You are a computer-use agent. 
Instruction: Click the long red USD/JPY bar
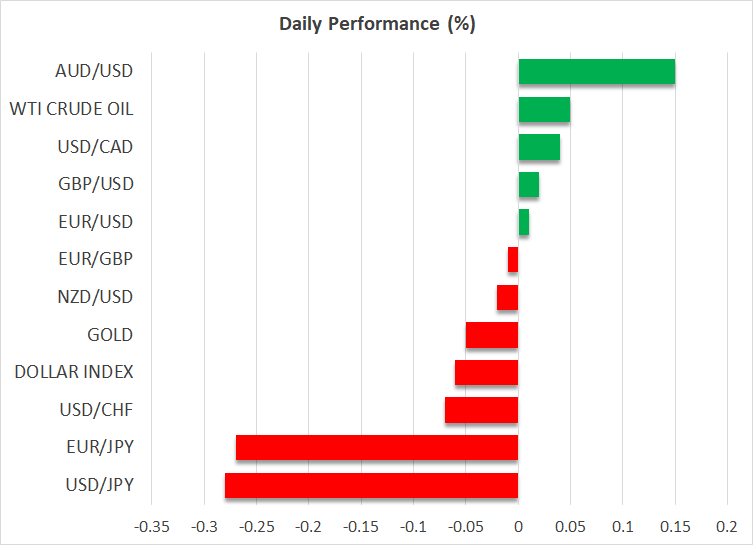click(372, 485)
